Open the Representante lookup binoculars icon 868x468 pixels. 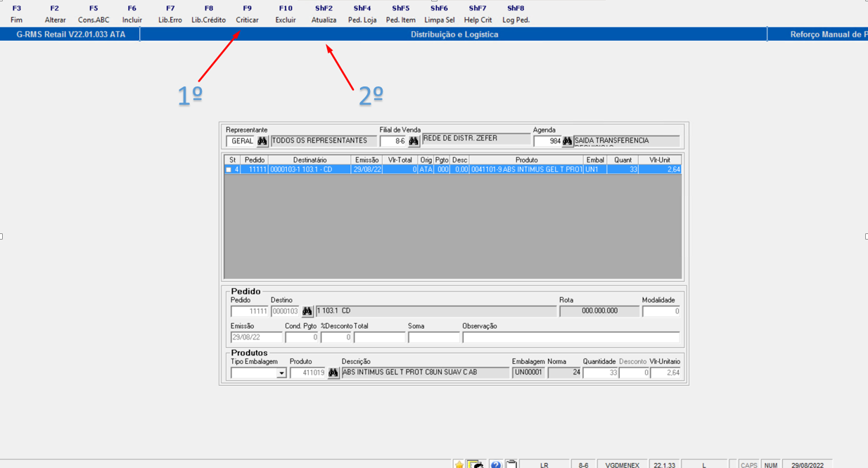tap(262, 141)
